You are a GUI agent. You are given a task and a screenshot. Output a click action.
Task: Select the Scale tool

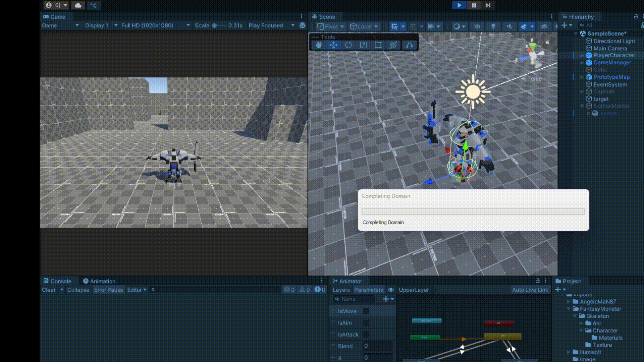pos(363,45)
